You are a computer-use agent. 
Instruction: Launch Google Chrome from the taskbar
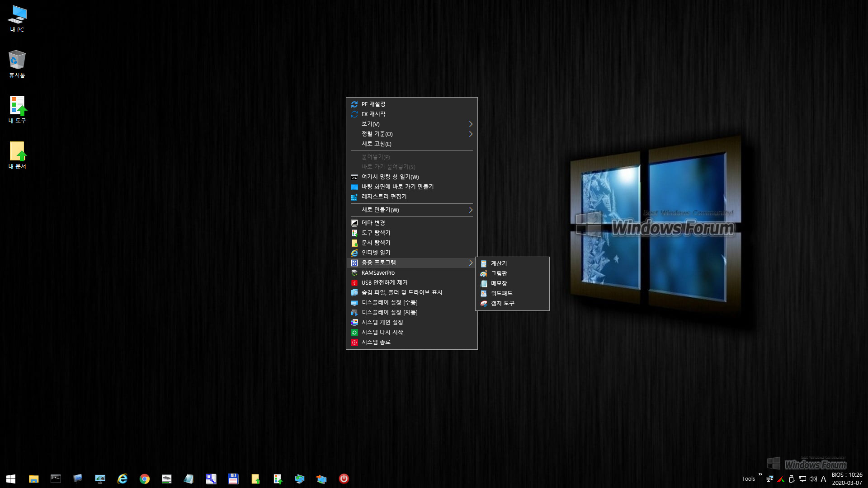click(x=145, y=479)
